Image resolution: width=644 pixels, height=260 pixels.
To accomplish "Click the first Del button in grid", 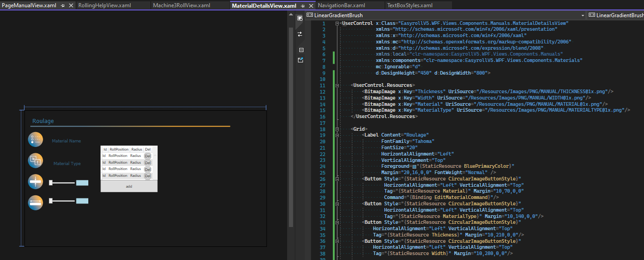I will coord(148,156).
